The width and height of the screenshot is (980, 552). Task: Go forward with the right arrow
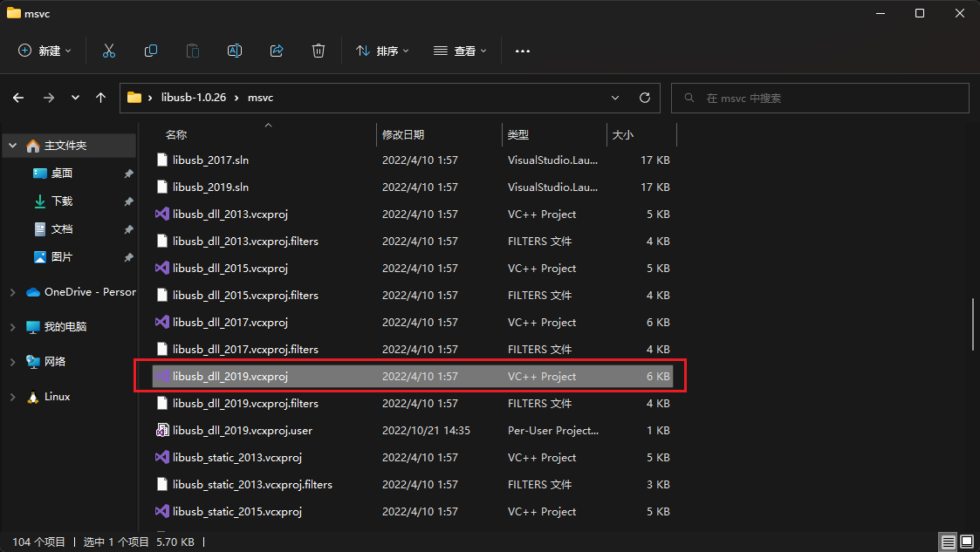48,98
